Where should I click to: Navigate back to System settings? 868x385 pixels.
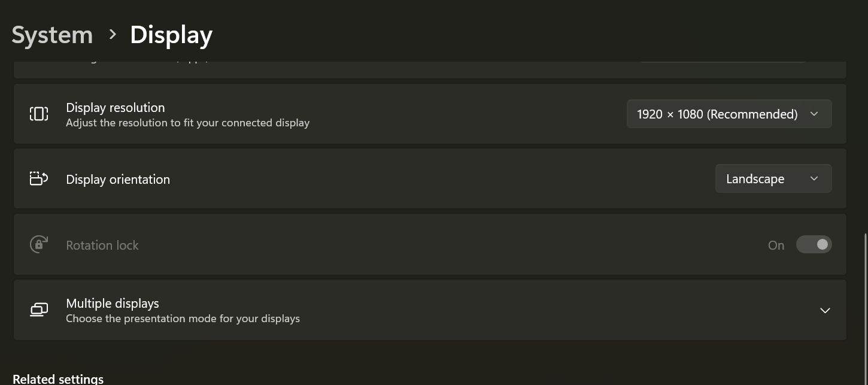(51, 35)
